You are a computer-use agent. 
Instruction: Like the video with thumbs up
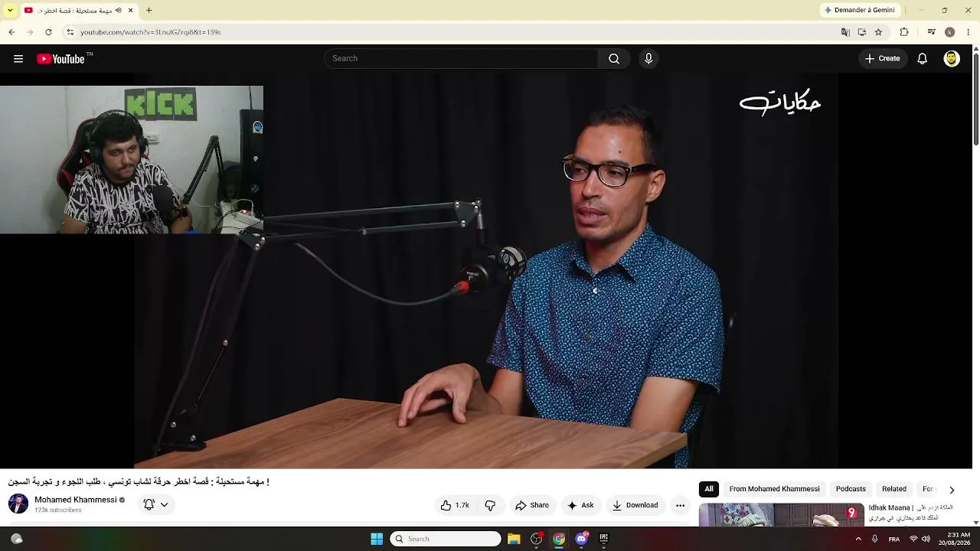455,505
